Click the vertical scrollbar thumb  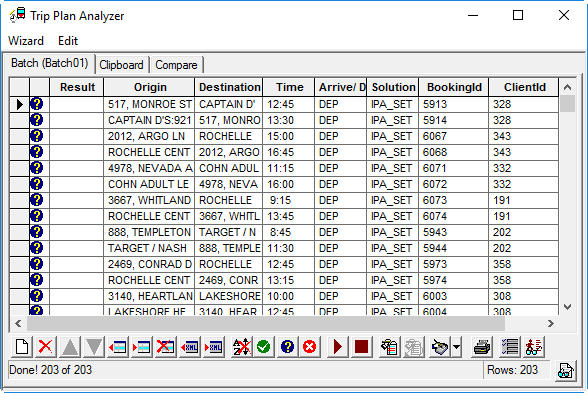(x=567, y=104)
